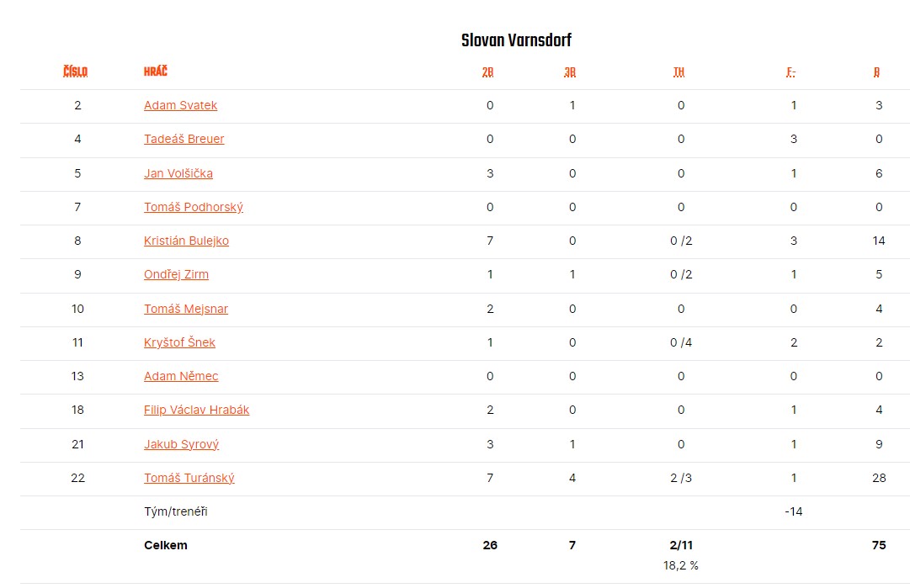This screenshot has width=910, height=588.
Task: Open Tadeáš Breuer player profile
Action: click(x=184, y=139)
